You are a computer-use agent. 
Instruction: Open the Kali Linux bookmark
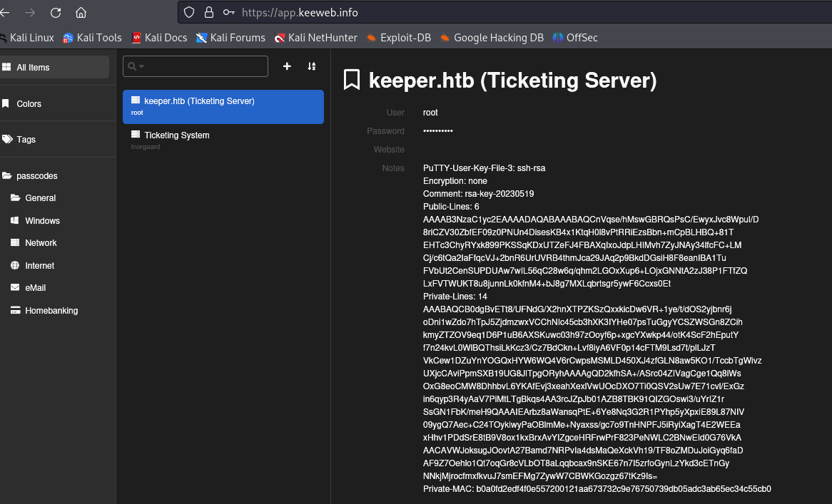coord(27,38)
